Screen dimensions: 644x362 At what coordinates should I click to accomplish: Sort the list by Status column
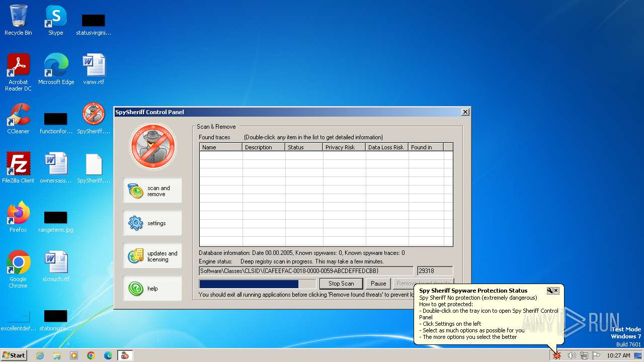(304, 147)
